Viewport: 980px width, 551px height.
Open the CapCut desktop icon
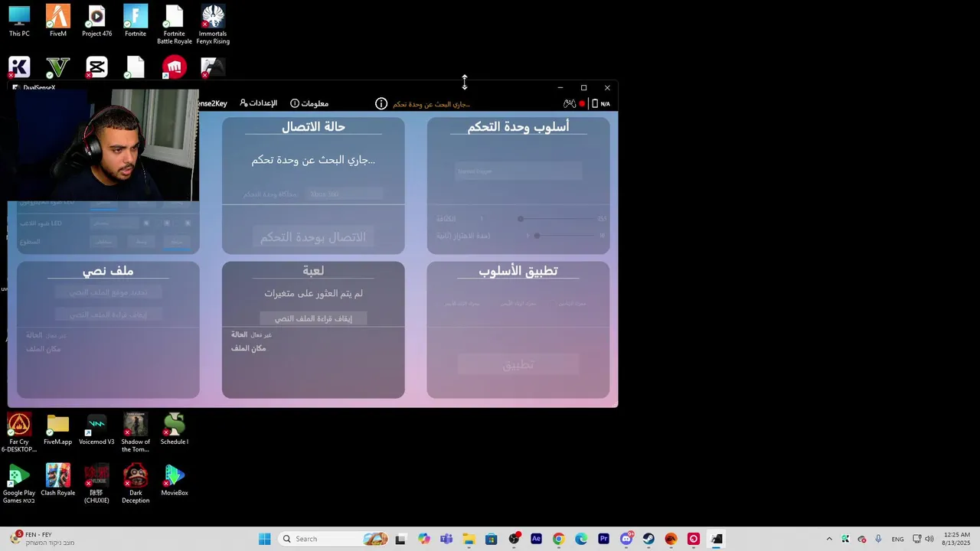96,67
